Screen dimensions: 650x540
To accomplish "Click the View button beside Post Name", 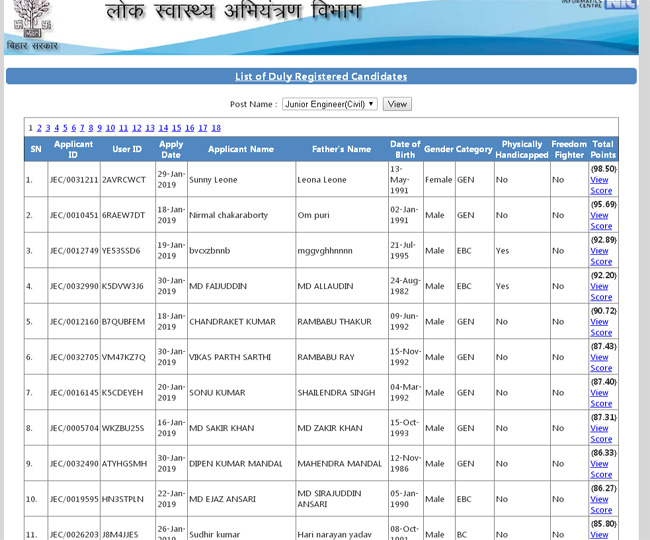I will pyautogui.click(x=397, y=104).
